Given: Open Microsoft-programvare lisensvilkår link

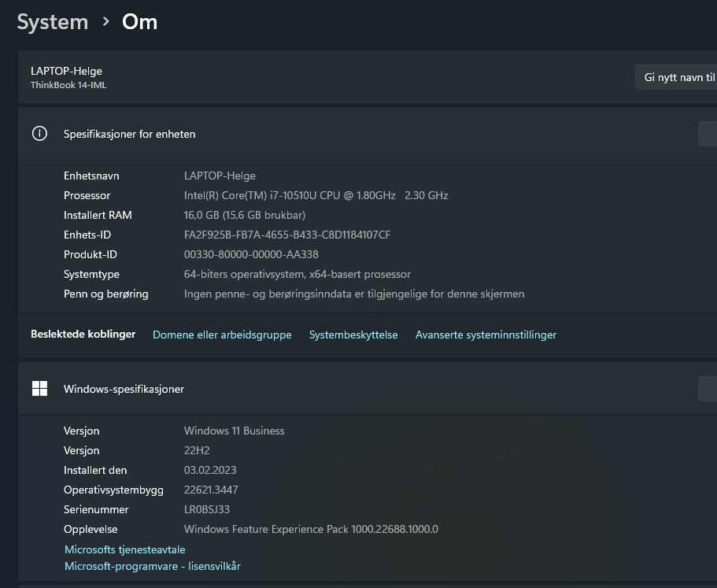Looking at the screenshot, I should [153, 566].
